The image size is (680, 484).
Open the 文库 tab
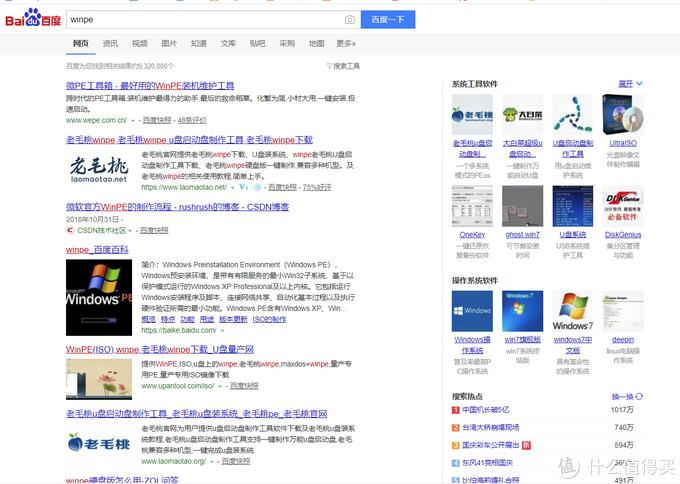click(x=228, y=43)
